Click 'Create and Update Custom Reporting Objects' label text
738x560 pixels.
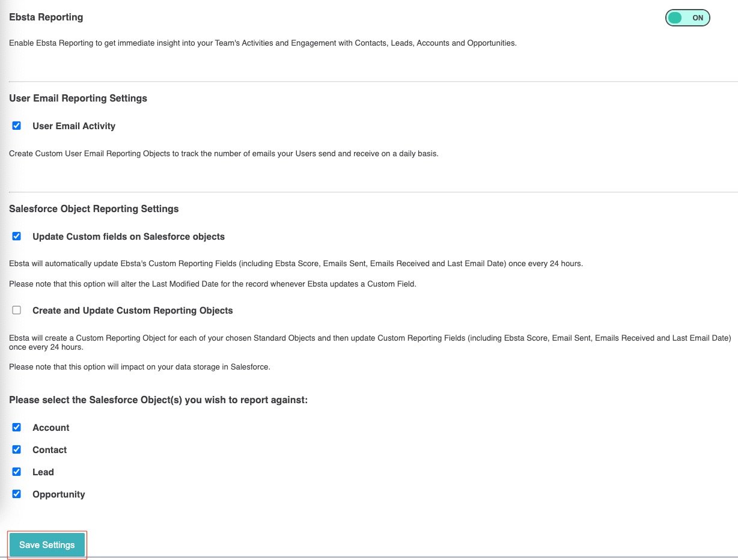pyautogui.click(x=133, y=311)
